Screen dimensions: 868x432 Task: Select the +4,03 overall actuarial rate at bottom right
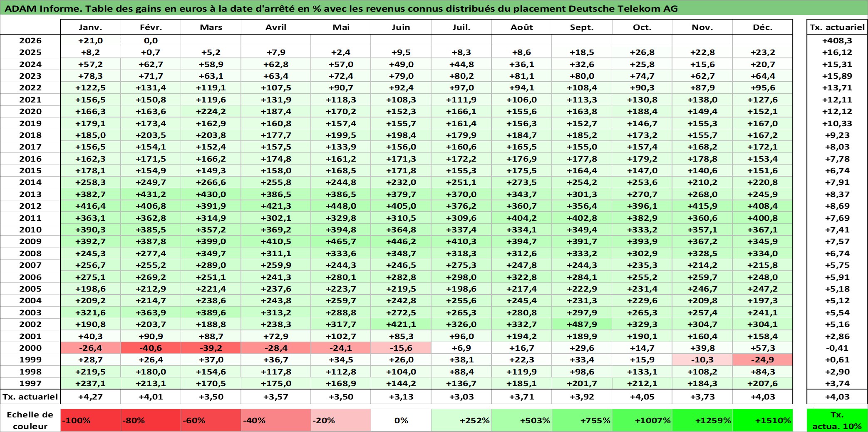click(x=837, y=397)
